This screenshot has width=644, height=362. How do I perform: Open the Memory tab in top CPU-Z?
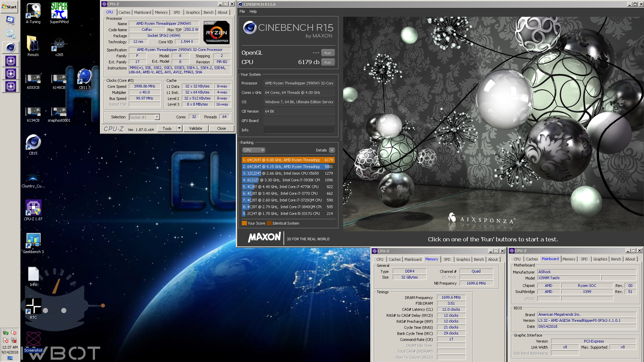click(x=161, y=12)
